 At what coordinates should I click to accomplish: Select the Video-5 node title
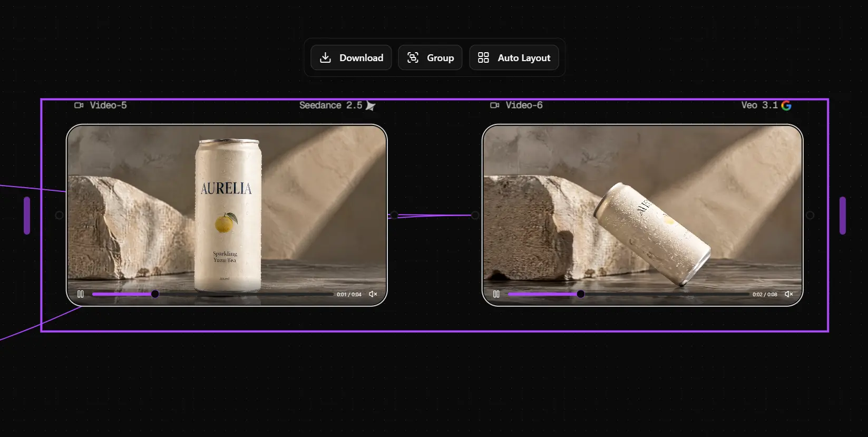[x=108, y=105]
